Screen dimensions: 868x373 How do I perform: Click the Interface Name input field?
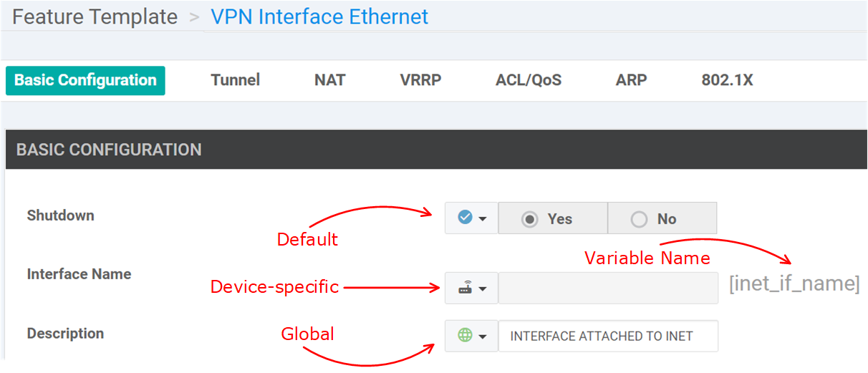pyautogui.click(x=608, y=288)
